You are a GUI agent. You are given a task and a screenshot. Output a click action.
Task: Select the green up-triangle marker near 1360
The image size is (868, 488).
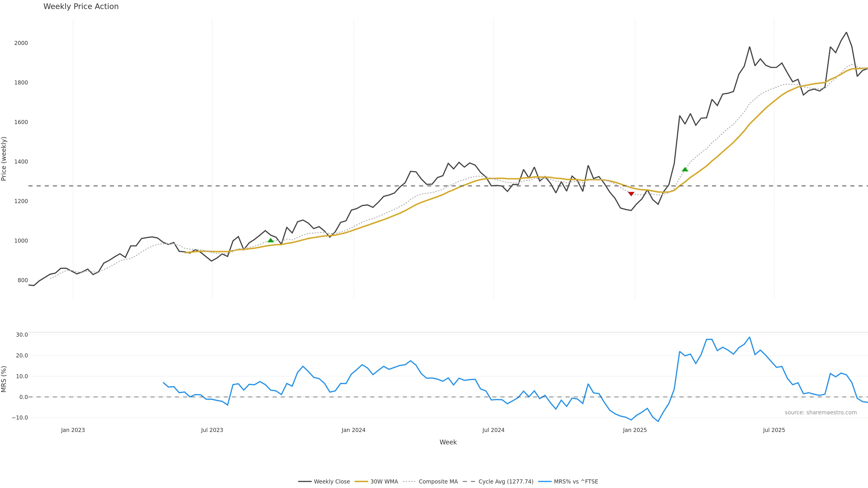[685, 169]
